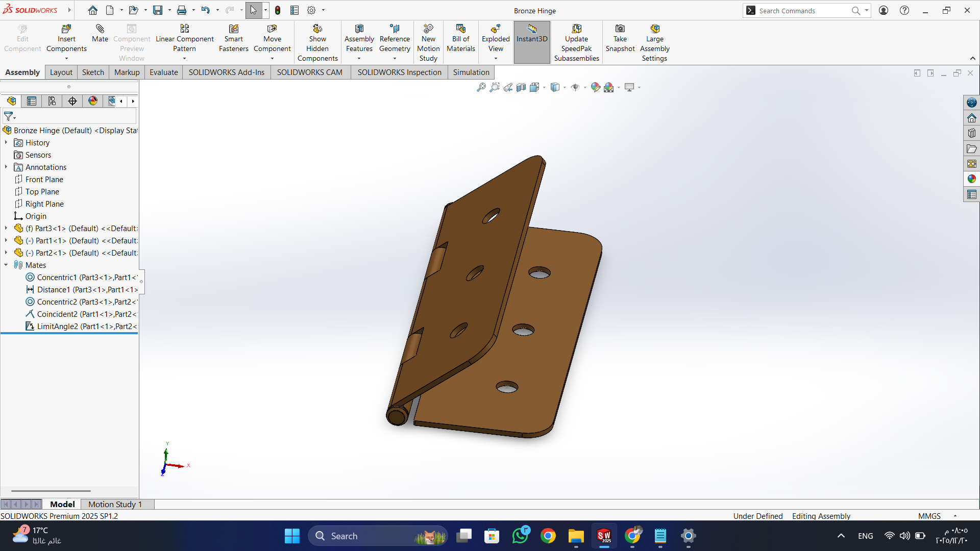The width and height of the screenshot is (980, 551).
Task: Collapse the Mates folder
Action: click(6, 265)
